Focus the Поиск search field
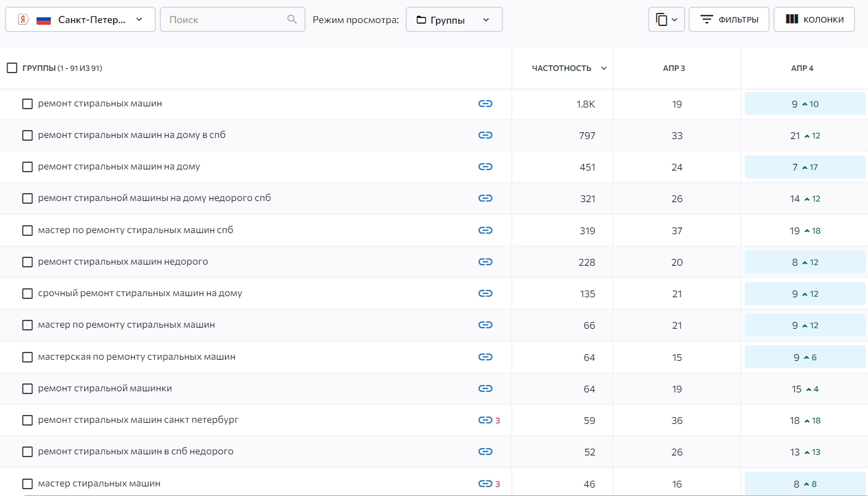Screen dimensions: 868x496 pos(225,20)
